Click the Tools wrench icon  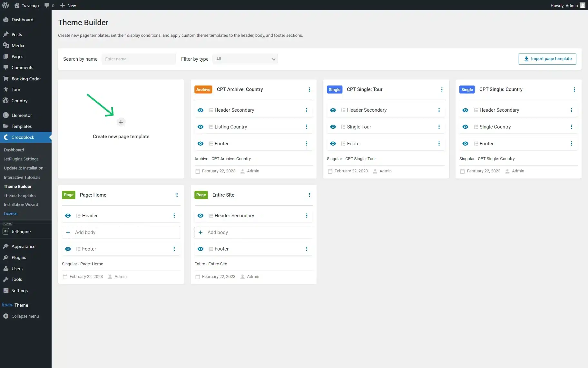point(6,279)
